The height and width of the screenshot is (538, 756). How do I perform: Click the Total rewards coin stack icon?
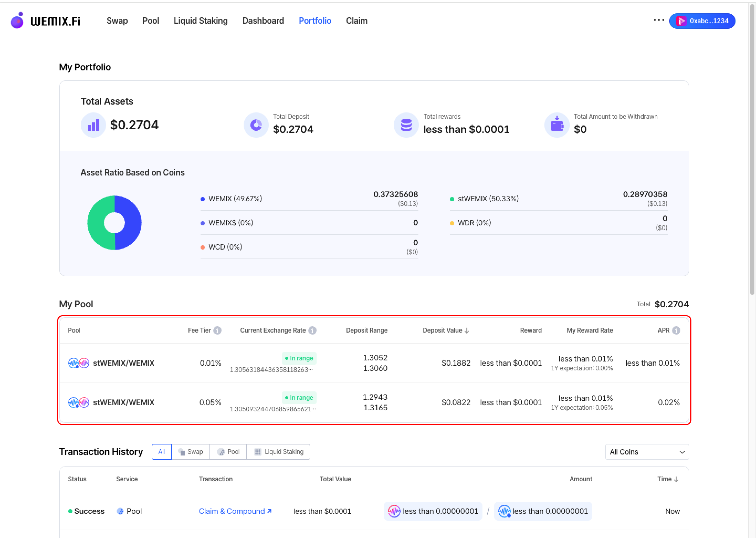(x=406, y=125)
